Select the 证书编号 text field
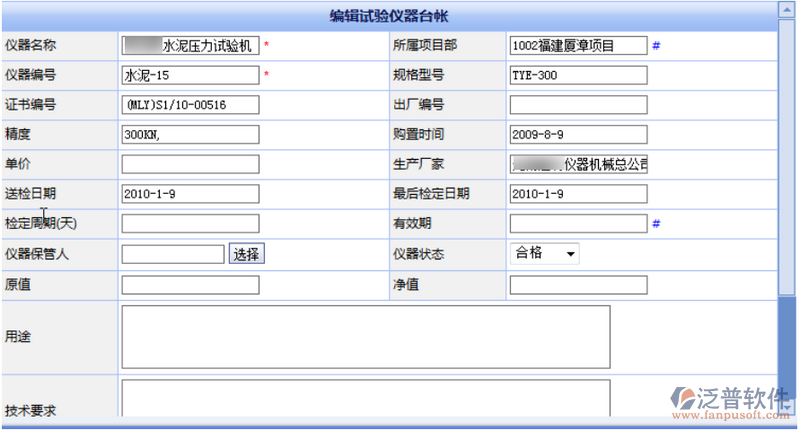Image resolution: width=800 pixels, height=431 pixels. (x=190, y=105)
